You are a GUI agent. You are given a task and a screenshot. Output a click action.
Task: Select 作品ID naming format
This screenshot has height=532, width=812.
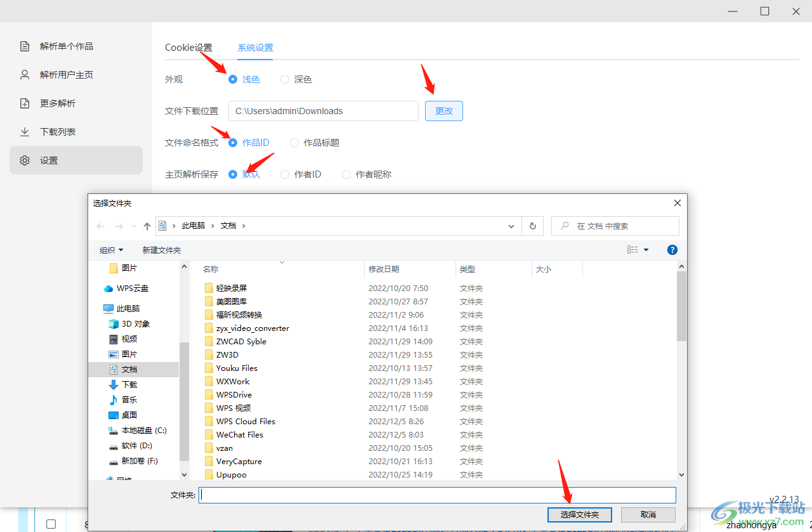click(x=249, y=143)
